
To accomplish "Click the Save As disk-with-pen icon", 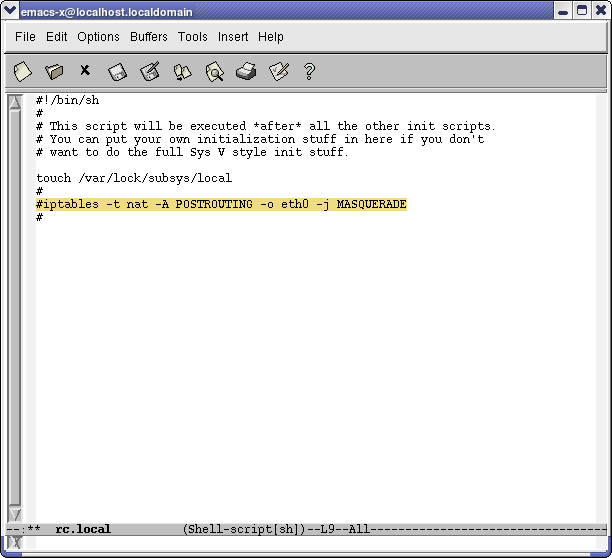I will pyautogui.click(x=150, y=71).
